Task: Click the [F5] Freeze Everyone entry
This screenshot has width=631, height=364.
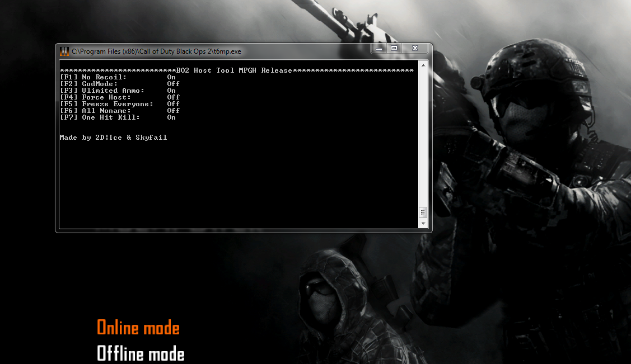Action: point(119,104)
